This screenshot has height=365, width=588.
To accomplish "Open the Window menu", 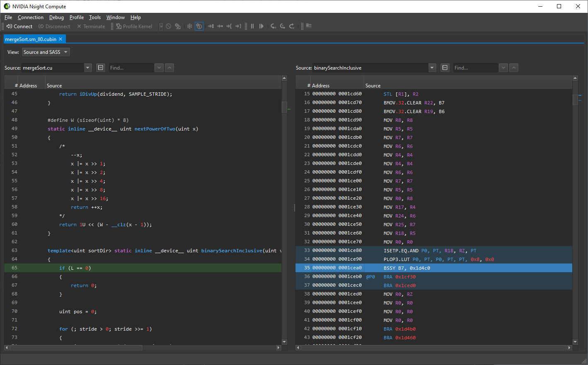I will (116, 17).
